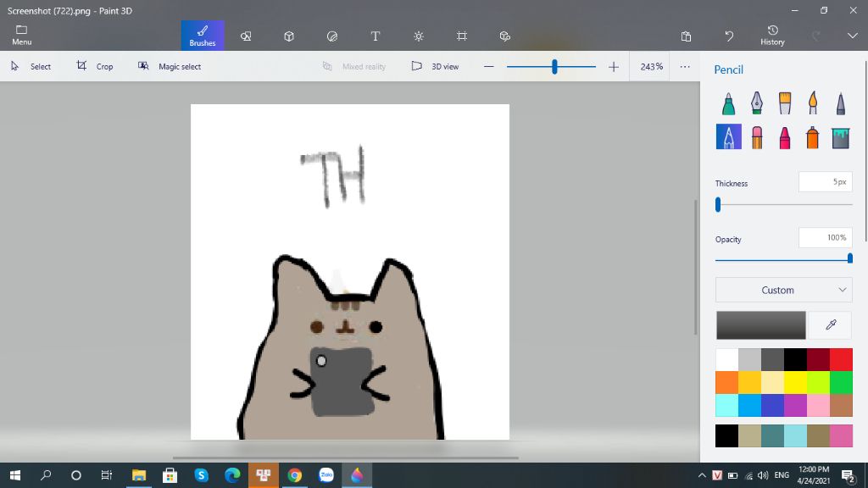Click the vertical canvas scrollbar
Viewport: 868px width, 488px height.
(x=696, y=267)
